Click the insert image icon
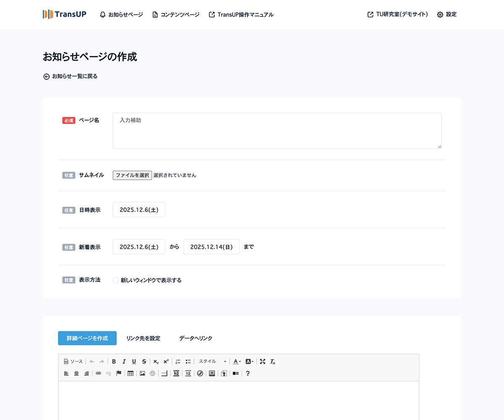This screenshot has height=420, width=504. [x=142, y=373]
